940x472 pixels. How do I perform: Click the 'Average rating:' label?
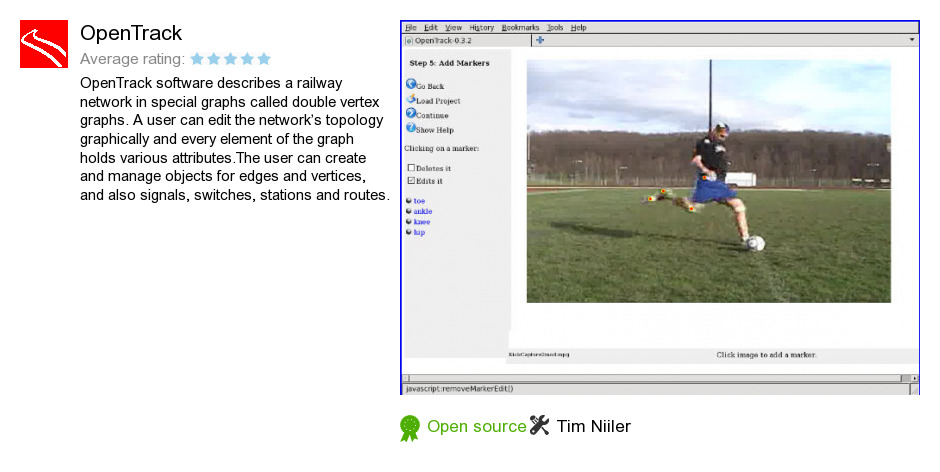(132, 59)
